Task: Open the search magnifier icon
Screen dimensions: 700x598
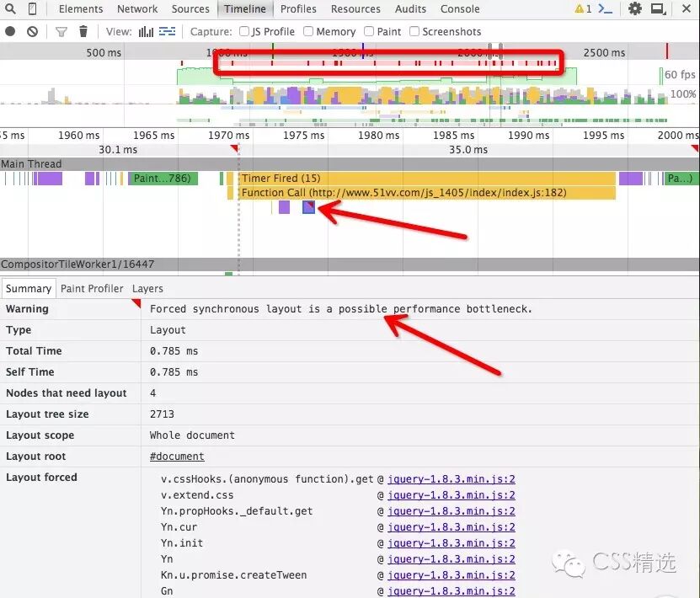Action: [x=10, y=8]
